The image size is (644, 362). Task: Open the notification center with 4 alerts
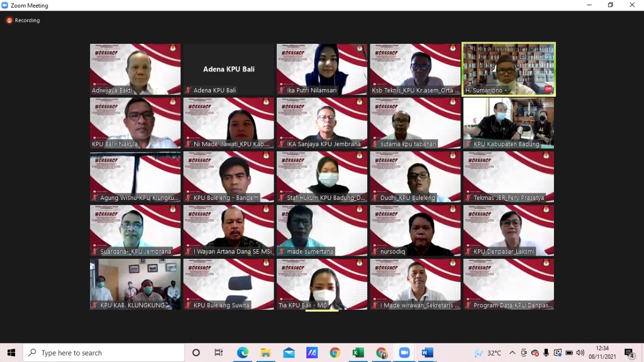click(629, 353)
